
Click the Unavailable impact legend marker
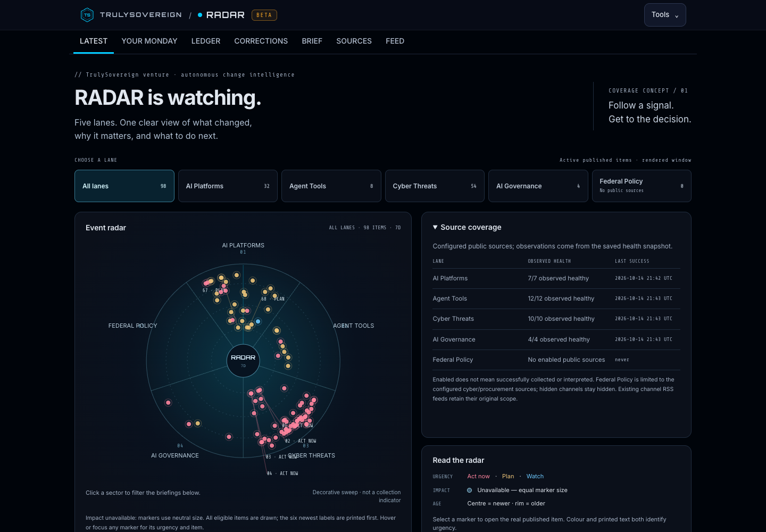coord(470,491)
